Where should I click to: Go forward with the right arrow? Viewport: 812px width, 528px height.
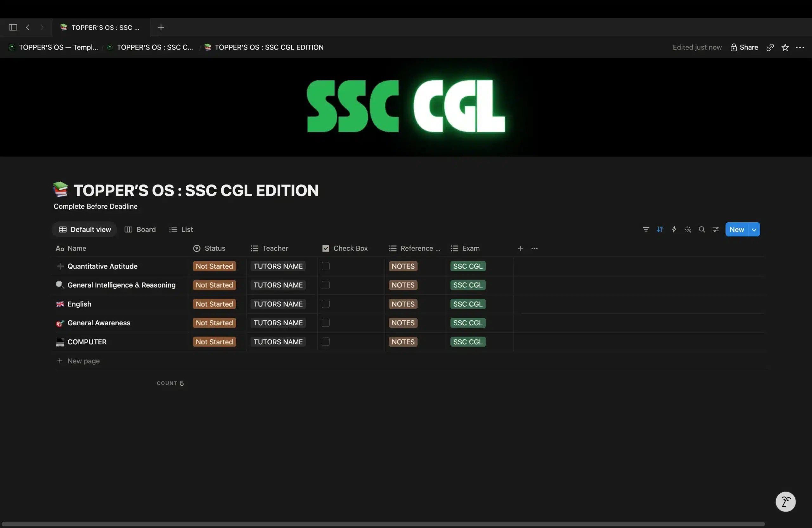[x=42, y=27]
